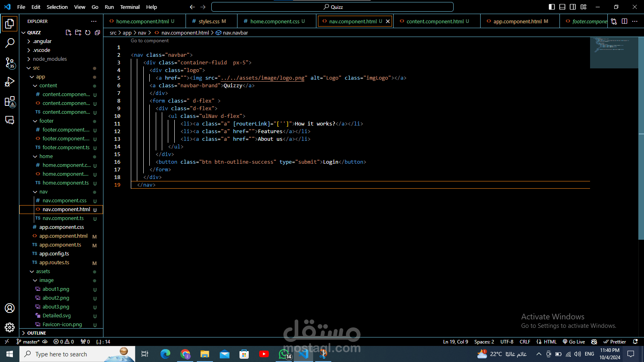
Task: Refresh the Explorer file tree
Action: [x=88, y=33]
